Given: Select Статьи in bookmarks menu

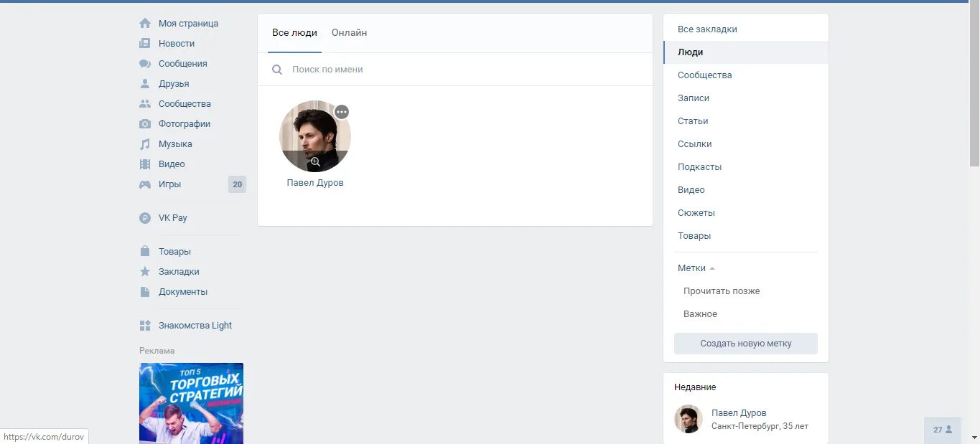Looking at the screenshot, I should coord(746,121).
